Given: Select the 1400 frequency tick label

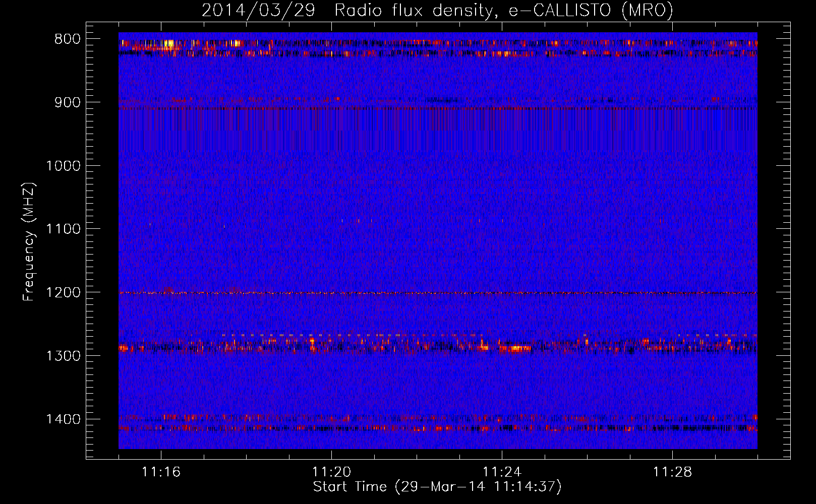Looking at the screenshot, I should [63, 419].
